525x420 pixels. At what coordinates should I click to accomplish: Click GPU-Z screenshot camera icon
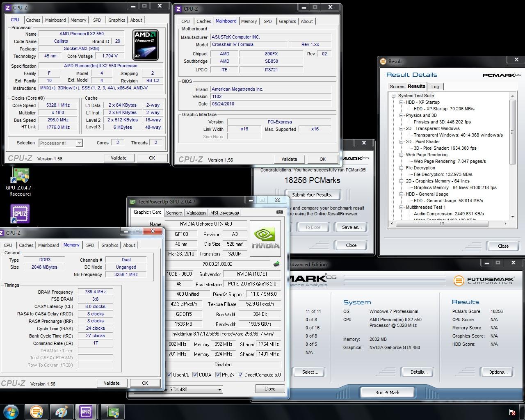(279, 212)
